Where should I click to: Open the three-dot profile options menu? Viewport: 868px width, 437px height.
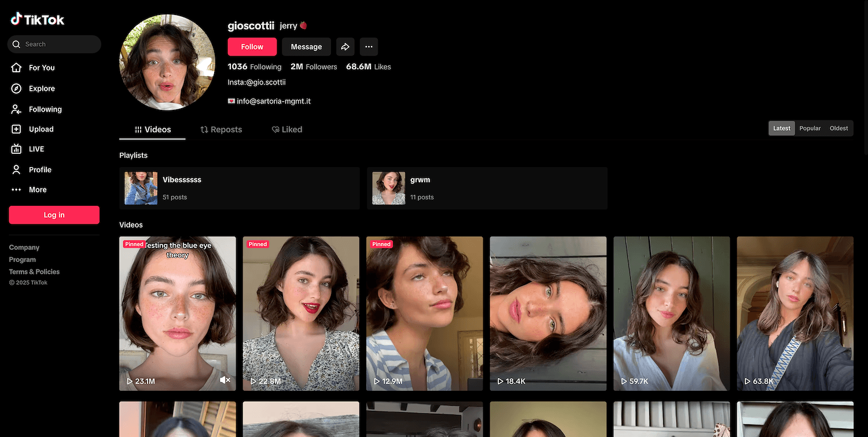click(369, 47)
